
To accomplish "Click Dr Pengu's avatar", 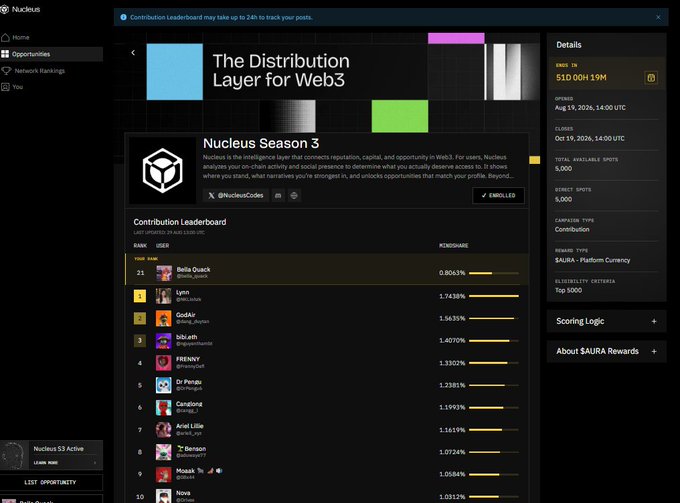I will (x=163, y=385).
